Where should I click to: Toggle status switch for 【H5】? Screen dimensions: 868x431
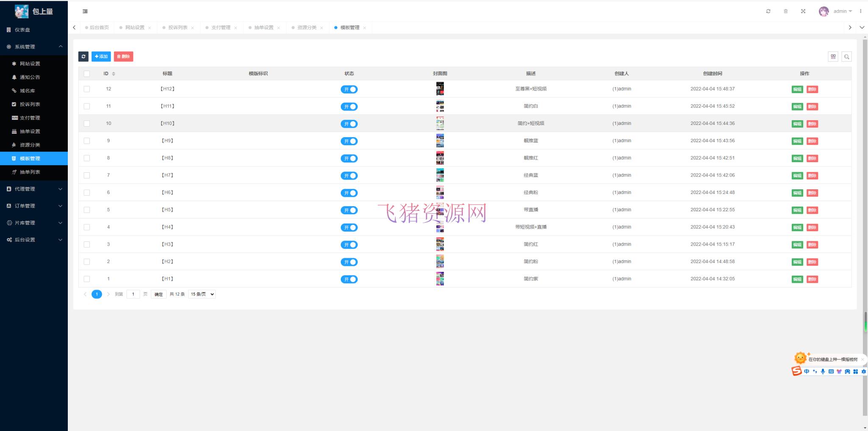(349, 210)
